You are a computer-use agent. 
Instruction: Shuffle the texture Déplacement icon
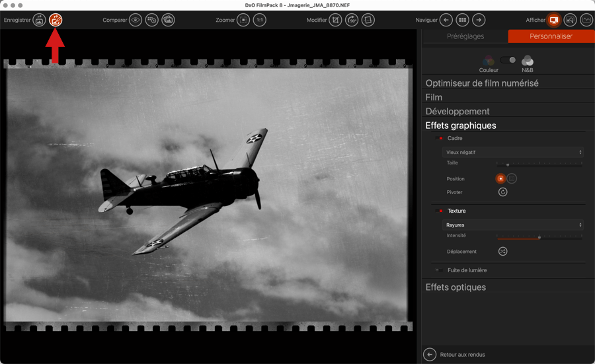[x=502, y=252]
